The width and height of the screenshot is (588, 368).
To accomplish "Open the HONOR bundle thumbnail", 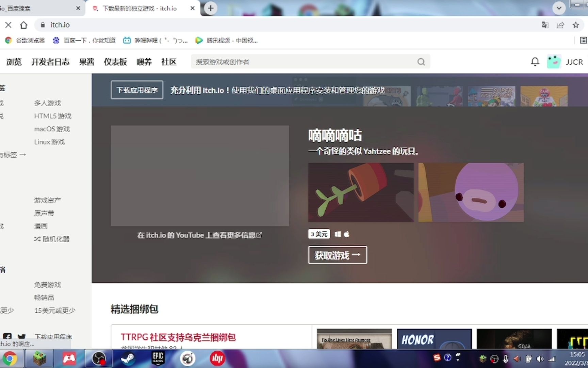I will tap(434, 339).
